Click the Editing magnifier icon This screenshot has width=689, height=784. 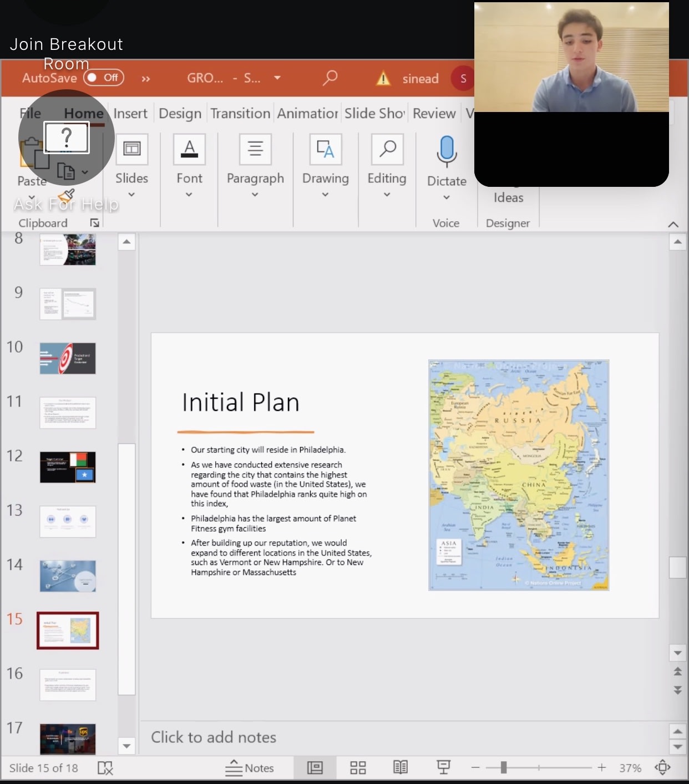387,149
